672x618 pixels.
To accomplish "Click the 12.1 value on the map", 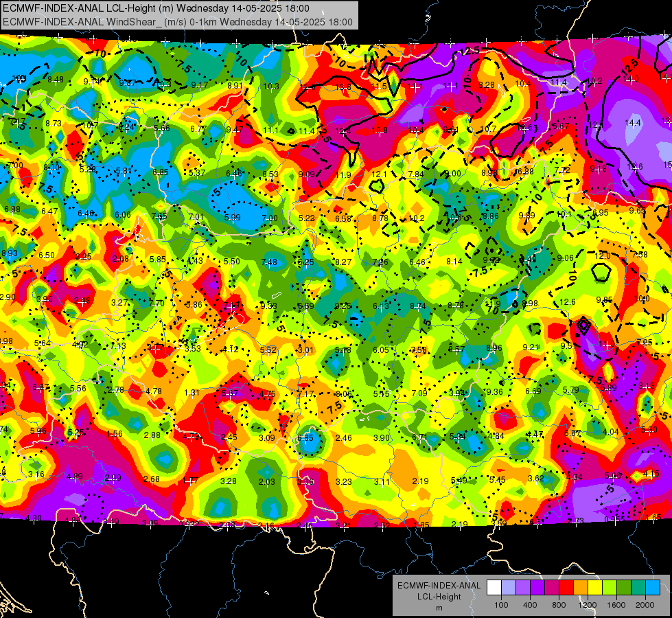I will 380,174.
